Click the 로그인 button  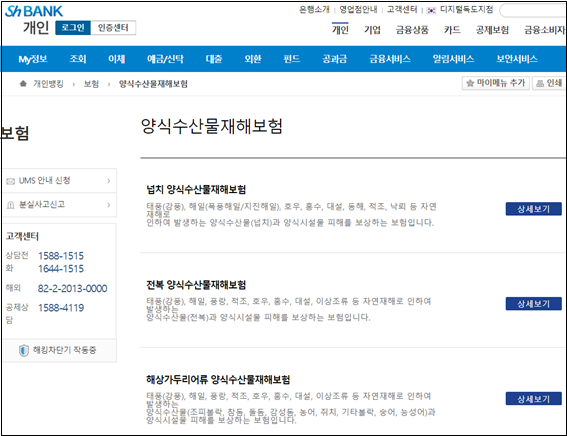click(73, 28)
